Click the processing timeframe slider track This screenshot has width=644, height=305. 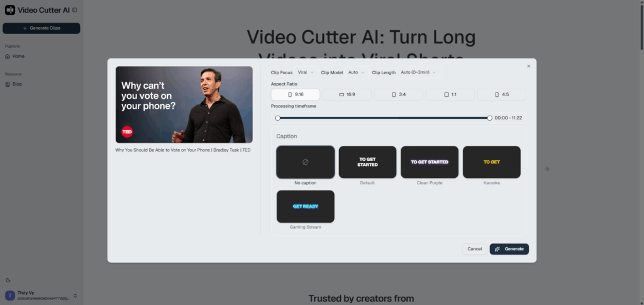pyautogui.click(x=384, y=118)
